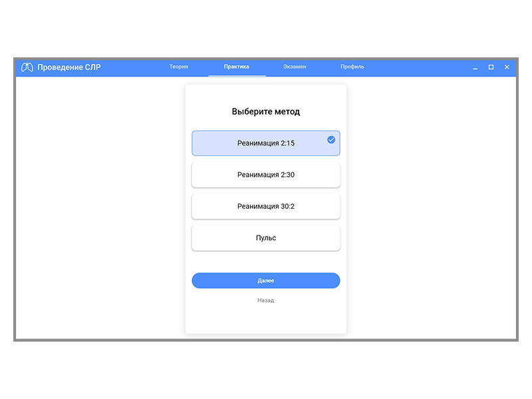
Task: Click the empty title bar area after Профиль
Action: pos(419,67)
